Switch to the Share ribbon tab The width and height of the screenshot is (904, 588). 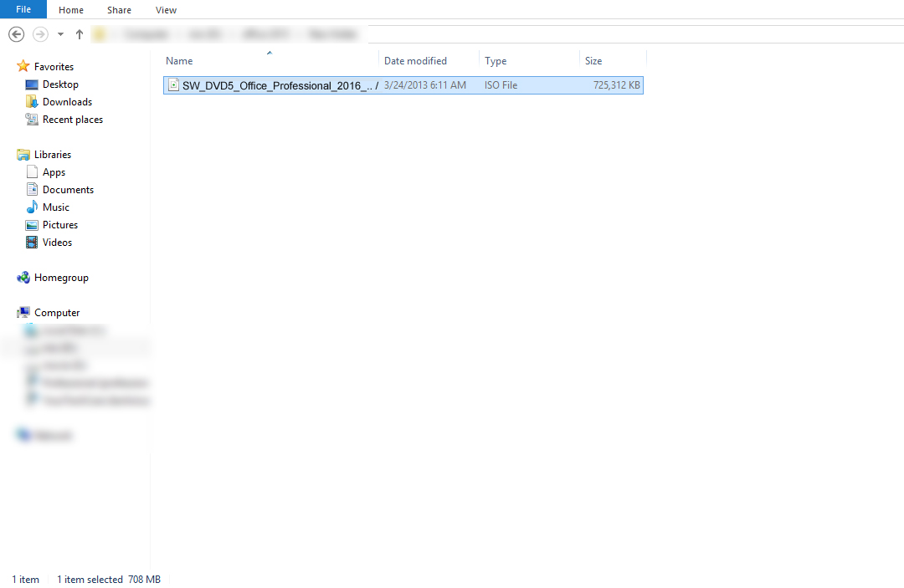coord(119,10)
